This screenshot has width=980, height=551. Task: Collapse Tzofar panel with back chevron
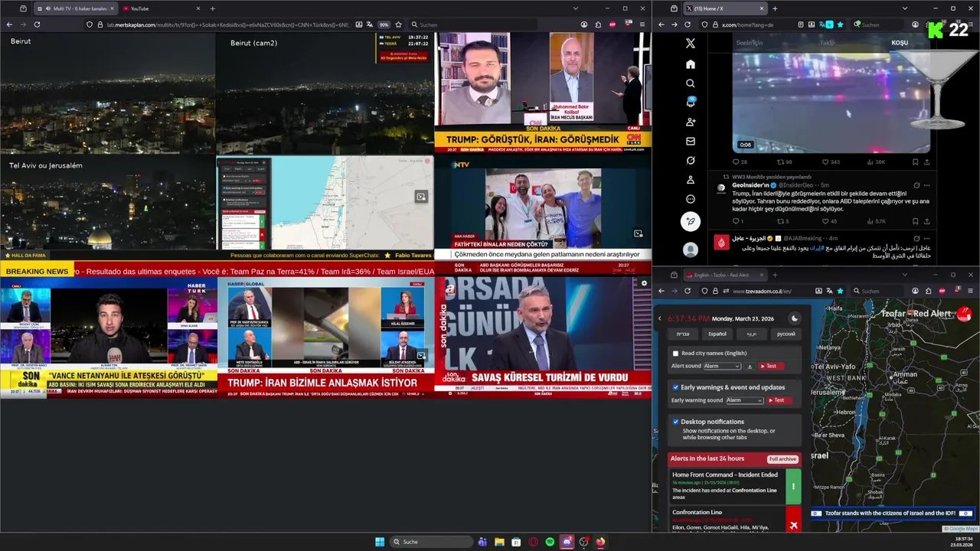(x=659, y=318)
